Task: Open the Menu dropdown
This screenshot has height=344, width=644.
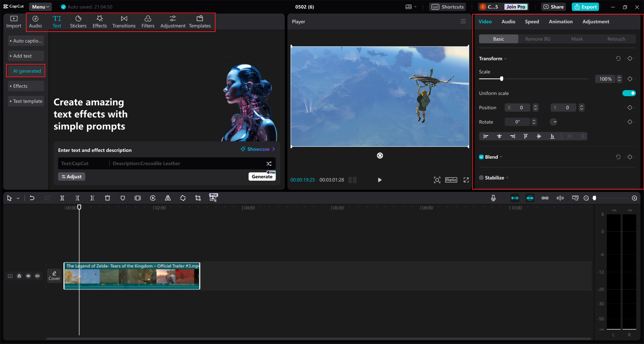Action: (40, 7)
